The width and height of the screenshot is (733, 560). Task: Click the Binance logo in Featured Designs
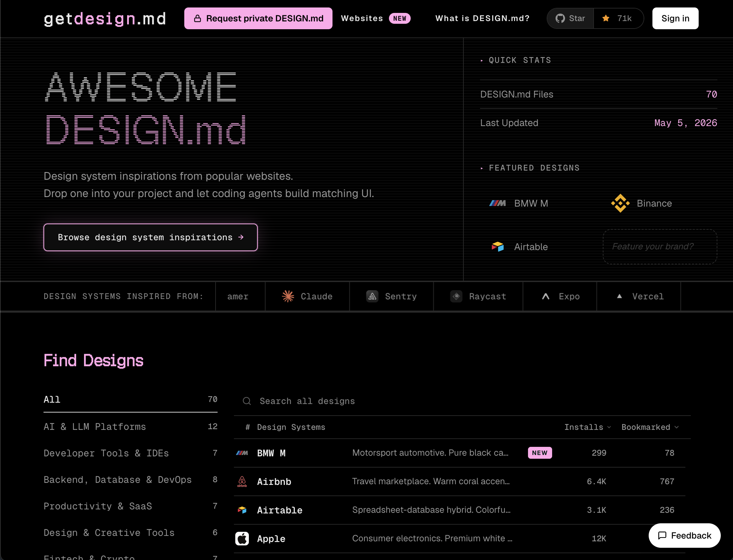pos(620,203)
